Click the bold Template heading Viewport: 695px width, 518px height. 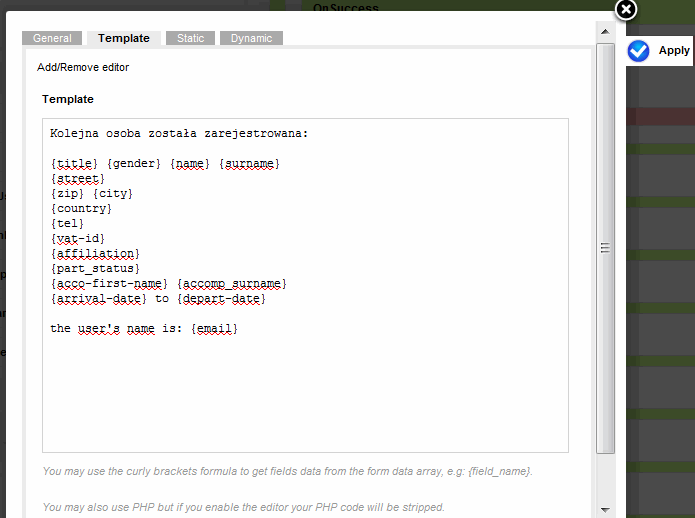click(68, 99)
